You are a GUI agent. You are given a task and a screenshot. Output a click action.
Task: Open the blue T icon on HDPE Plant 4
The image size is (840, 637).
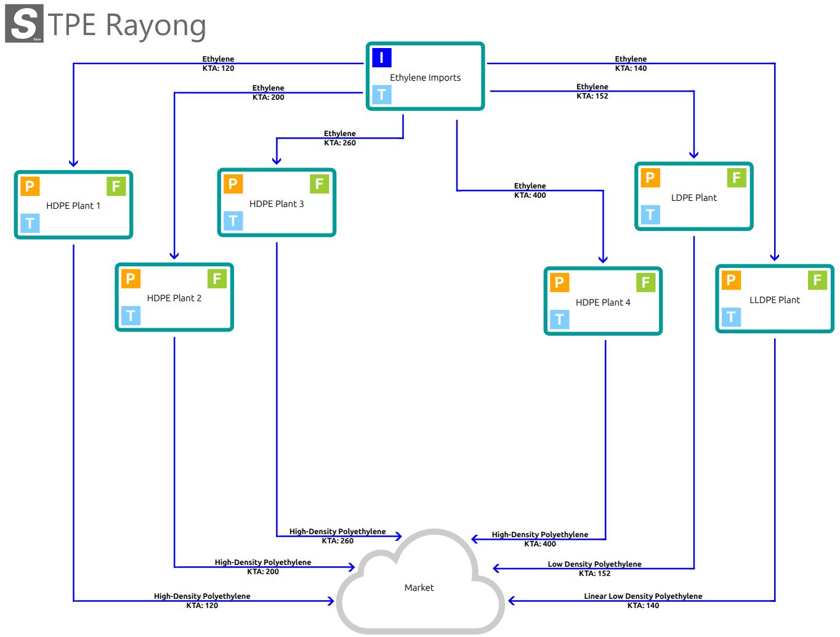pyautogui.click(x=559, y=319)
